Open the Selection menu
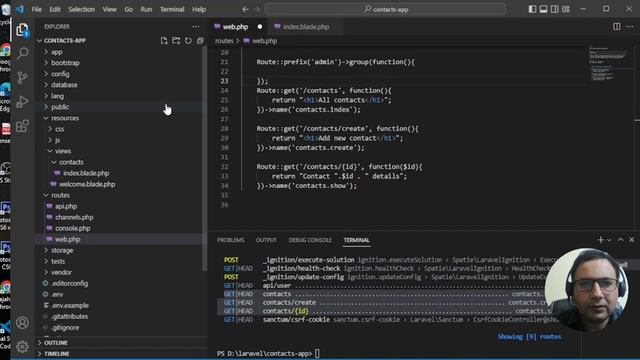The height and width of the screenshot is (360, 640). click(x=82, y=9)
